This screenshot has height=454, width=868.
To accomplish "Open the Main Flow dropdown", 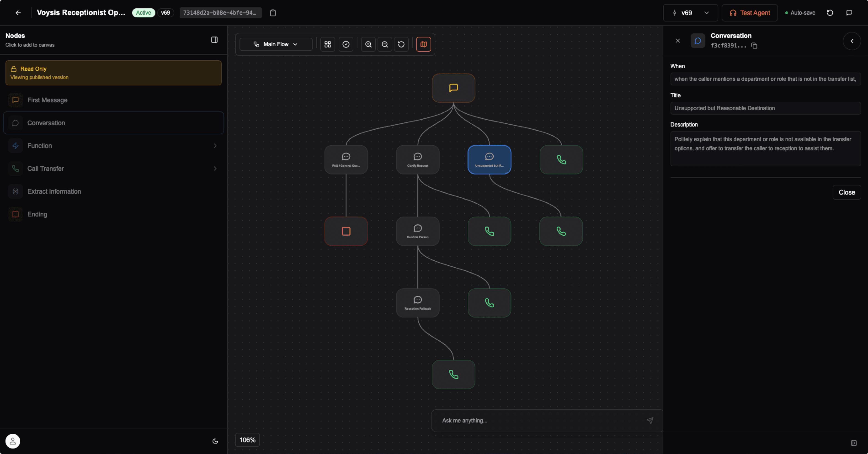I will coord(276,44).
